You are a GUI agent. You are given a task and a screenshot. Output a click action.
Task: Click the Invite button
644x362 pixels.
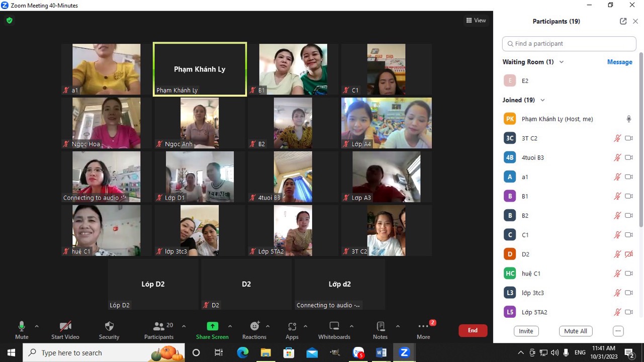coord(526,331)
